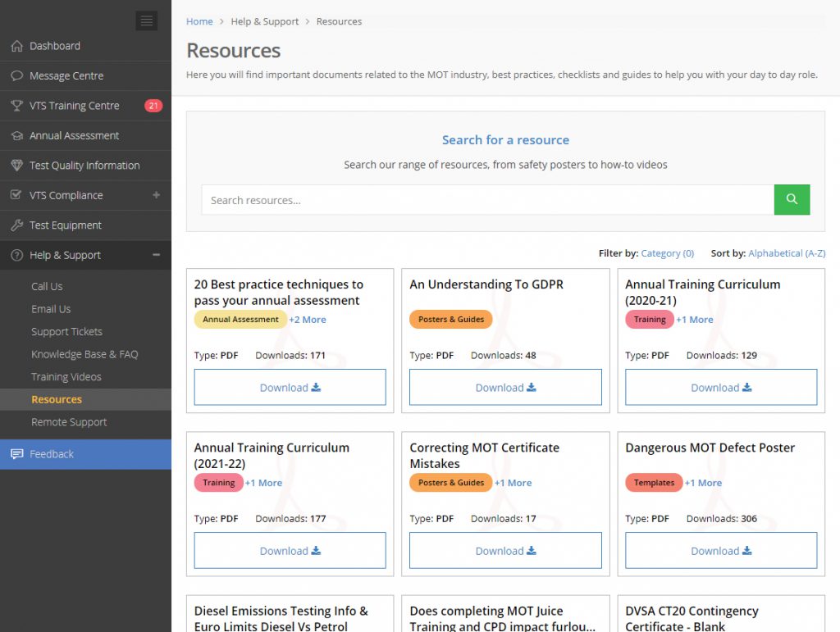Download Correcting MOT Certificate Mistakes
Viewport: 840px width, 632px height.
click(505, 550)
